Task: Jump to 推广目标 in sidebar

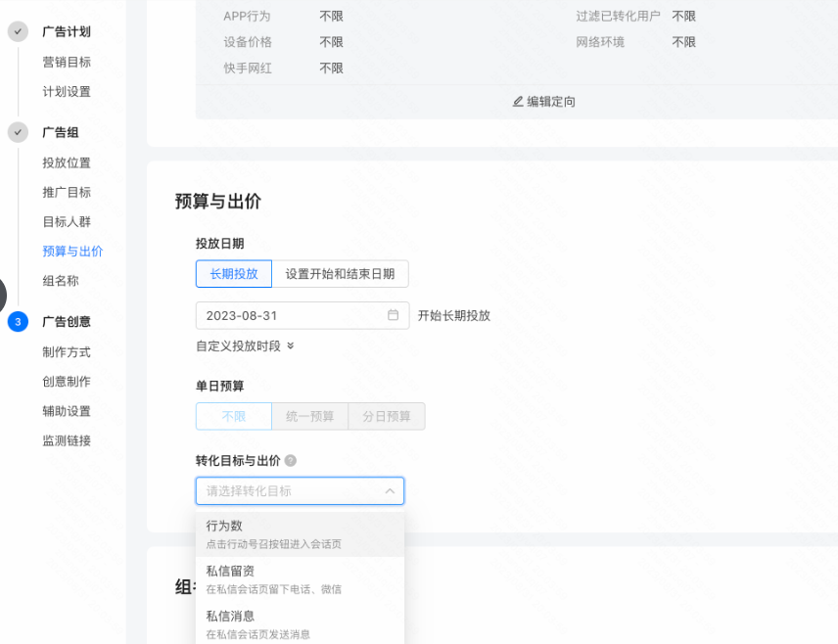Action: pos(67,192)
